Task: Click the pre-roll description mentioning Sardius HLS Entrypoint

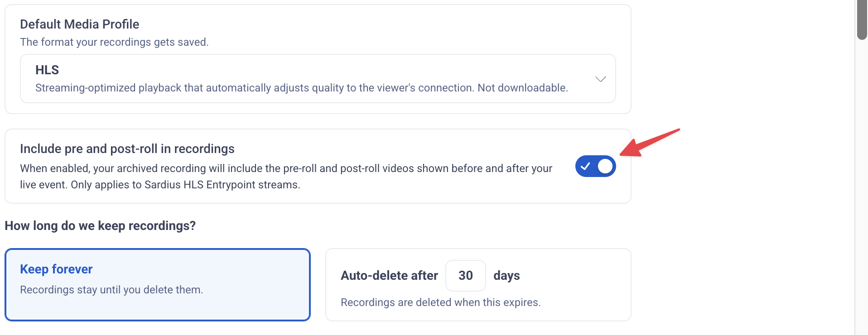Action: coord(286,177)
